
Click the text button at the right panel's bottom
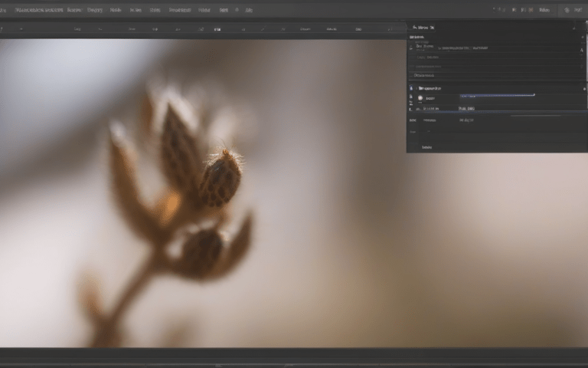426,146
